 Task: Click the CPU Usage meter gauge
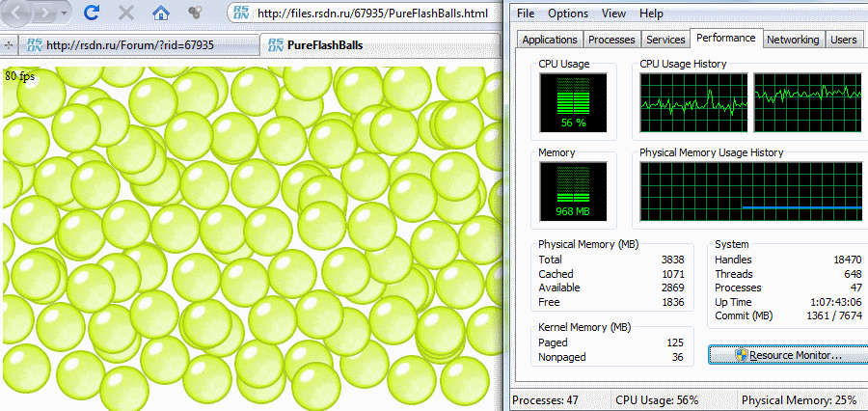tap(574, 103)
